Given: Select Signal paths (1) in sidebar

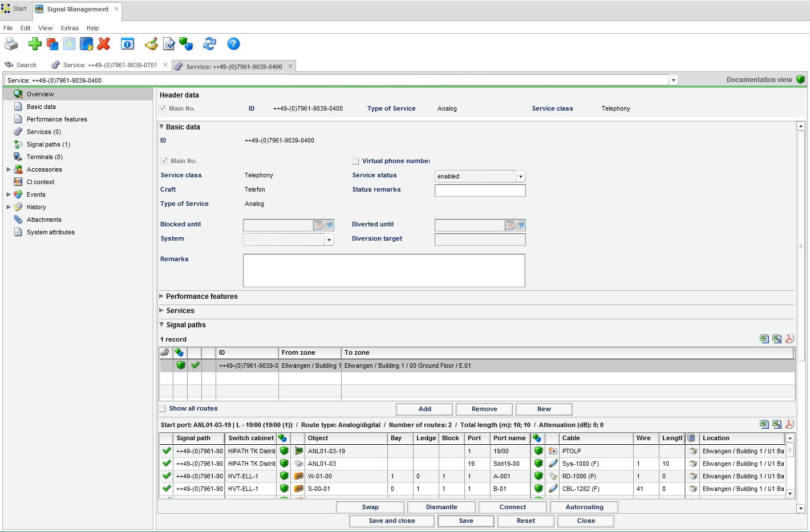Looking at the screenshot, I should click(x=48, y=145).
